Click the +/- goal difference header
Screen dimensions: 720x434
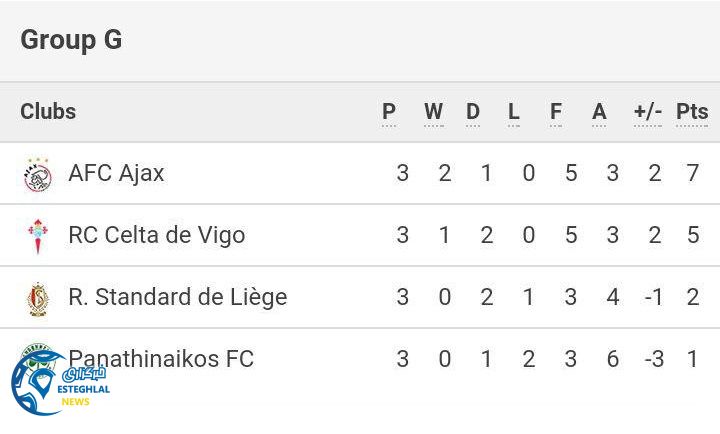click(648, 112)
